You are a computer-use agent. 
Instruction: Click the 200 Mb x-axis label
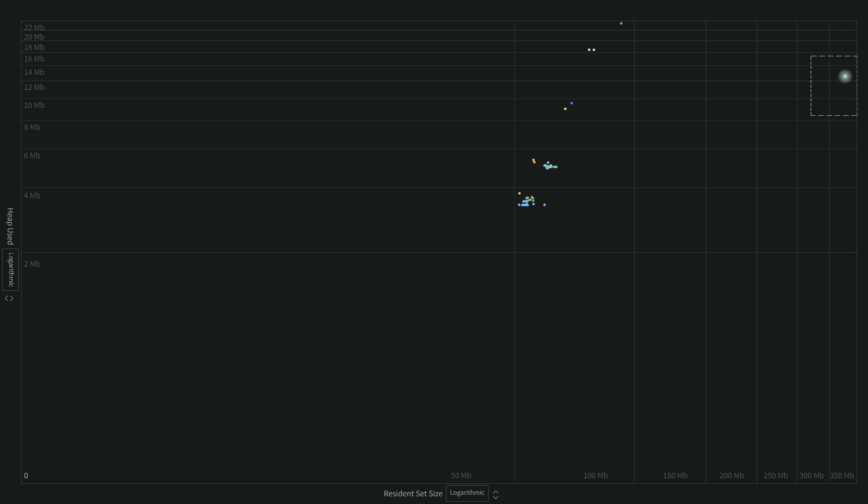732,476
